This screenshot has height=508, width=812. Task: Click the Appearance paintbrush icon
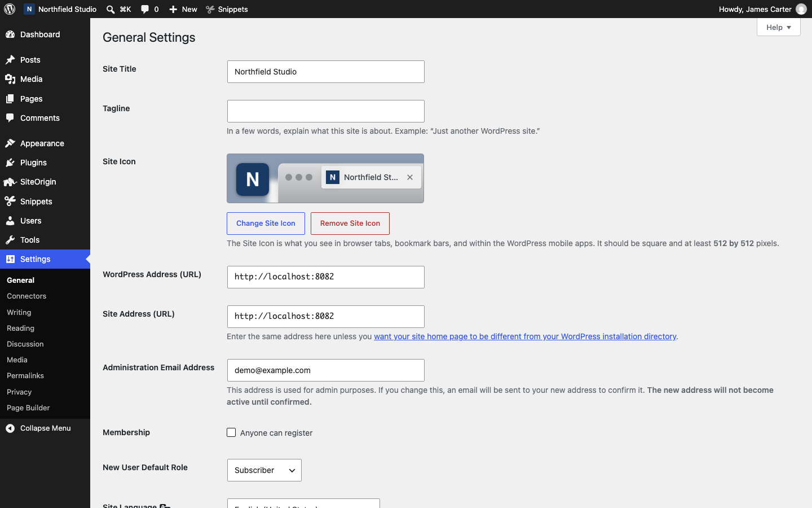tap(10, 143)
